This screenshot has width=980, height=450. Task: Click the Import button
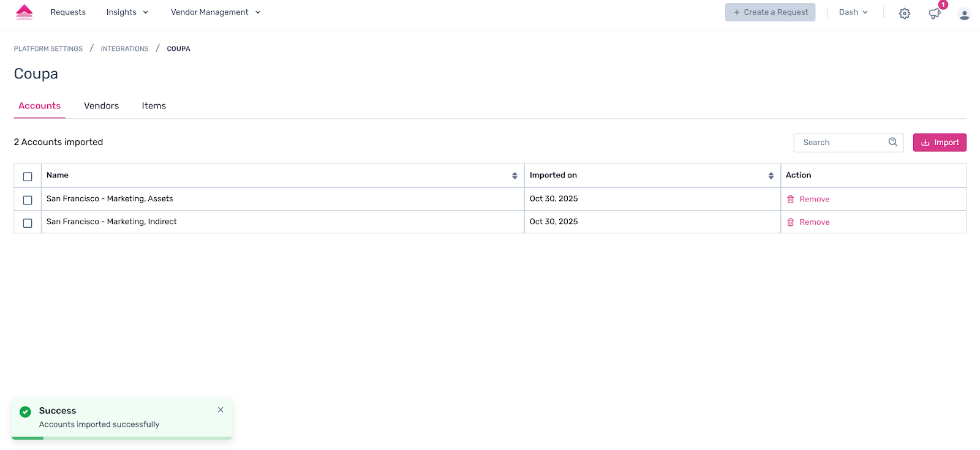940,143
